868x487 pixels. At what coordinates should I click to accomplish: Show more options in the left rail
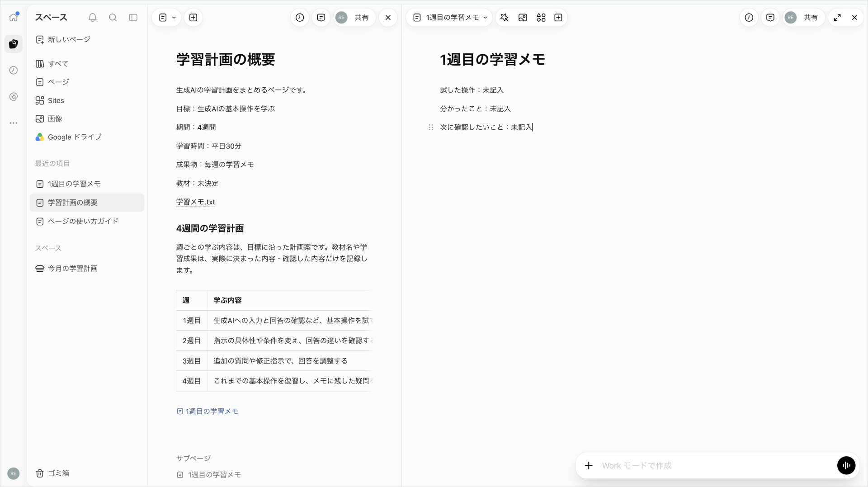14,123
